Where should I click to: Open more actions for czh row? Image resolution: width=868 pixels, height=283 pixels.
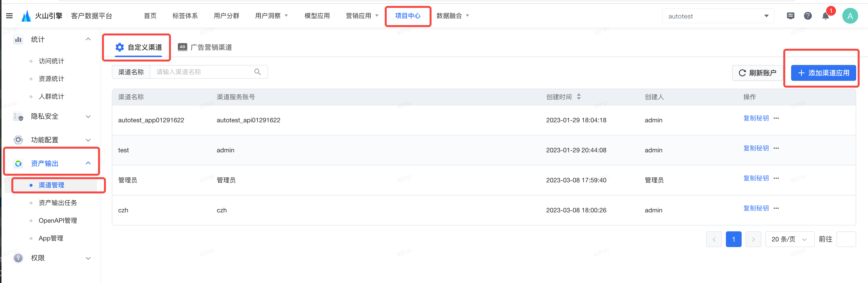(776, 208)
